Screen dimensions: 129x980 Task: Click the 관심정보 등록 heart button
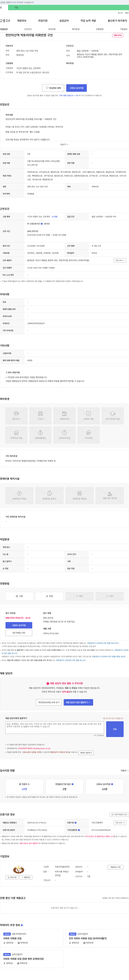point(53,88)
